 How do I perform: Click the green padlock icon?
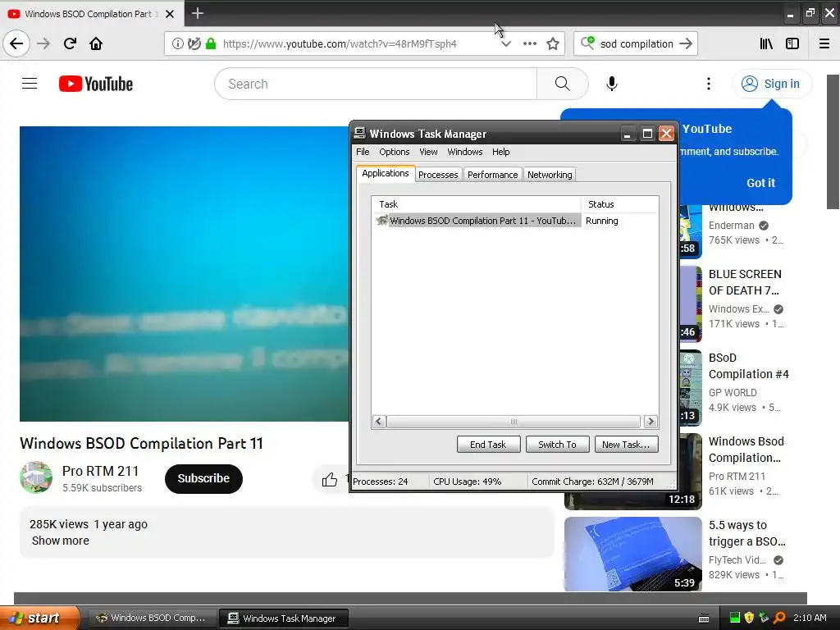[211, 44]
